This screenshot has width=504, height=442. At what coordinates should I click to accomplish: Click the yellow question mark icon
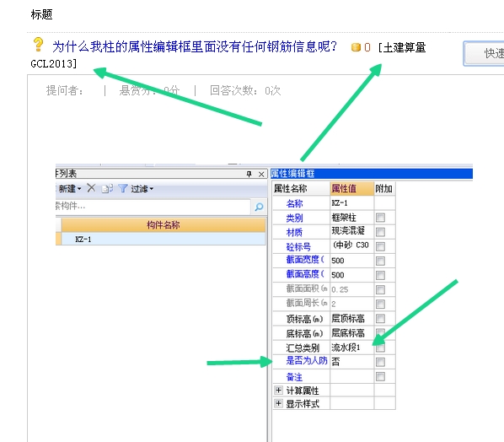[x=38, y=45]
